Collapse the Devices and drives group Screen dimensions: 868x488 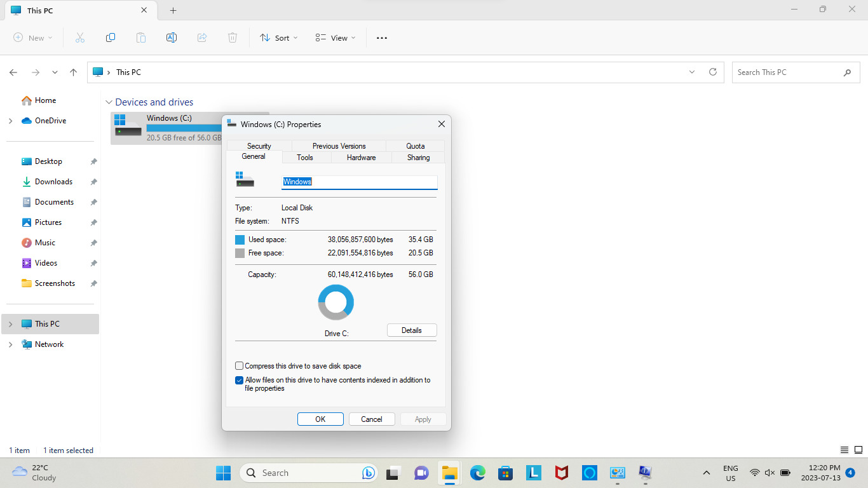[109, 102]
